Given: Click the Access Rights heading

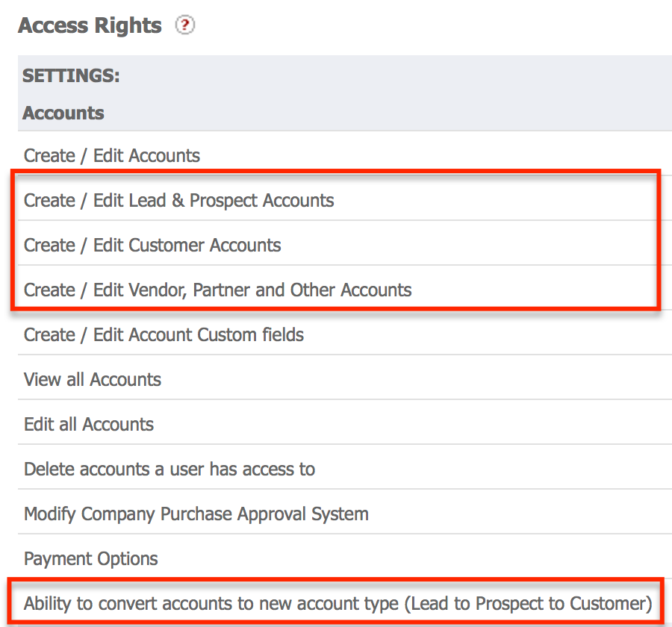Looking at the screenshot, I should [90, 25].
